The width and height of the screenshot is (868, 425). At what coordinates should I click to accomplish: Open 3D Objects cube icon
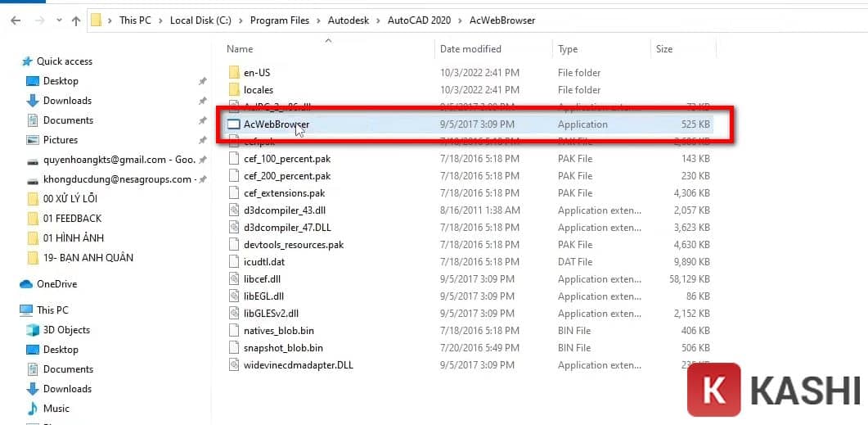coord(34,330)
